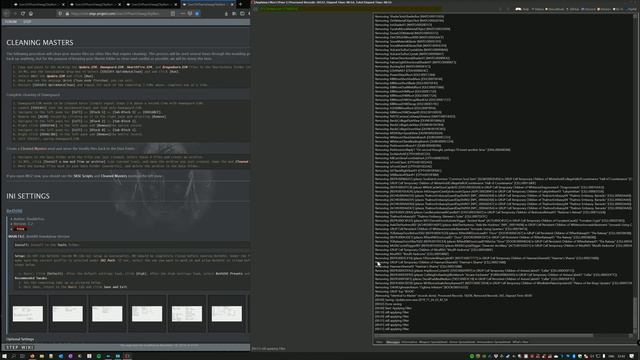Open the first BethINI screenshot thumbnail
640x360 pixels.
point(28,313)
